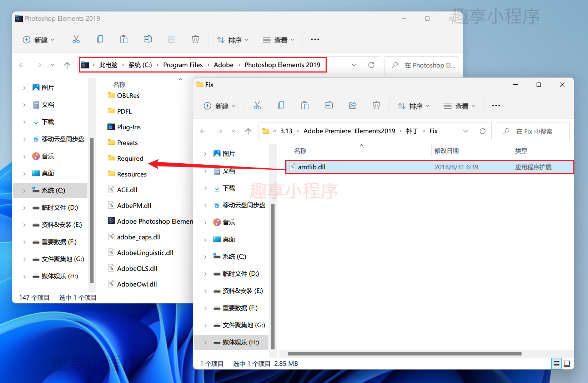The height and width of the screenshot is (383, 588).
Task: Sort by 名称 column in Fix window
Action: 300,151
